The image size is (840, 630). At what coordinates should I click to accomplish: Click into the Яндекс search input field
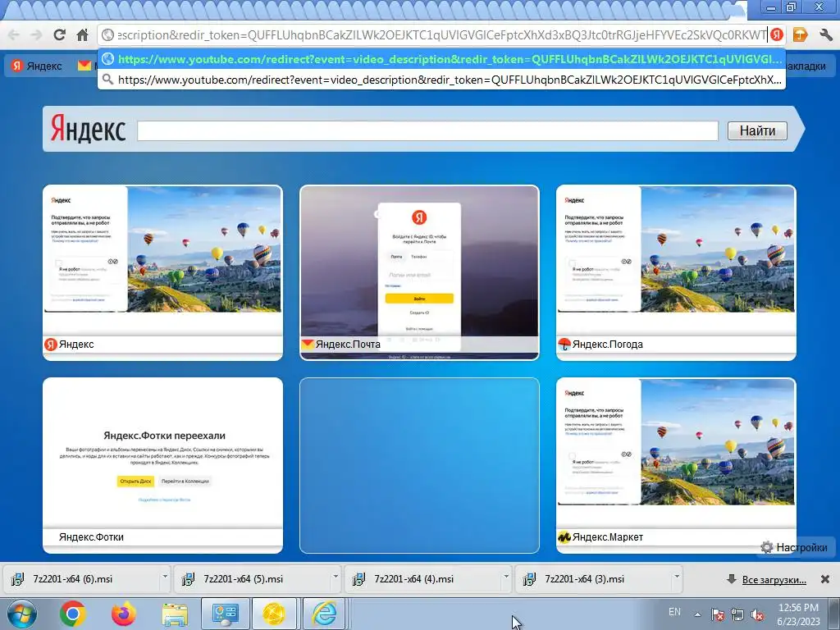point(427,130)
